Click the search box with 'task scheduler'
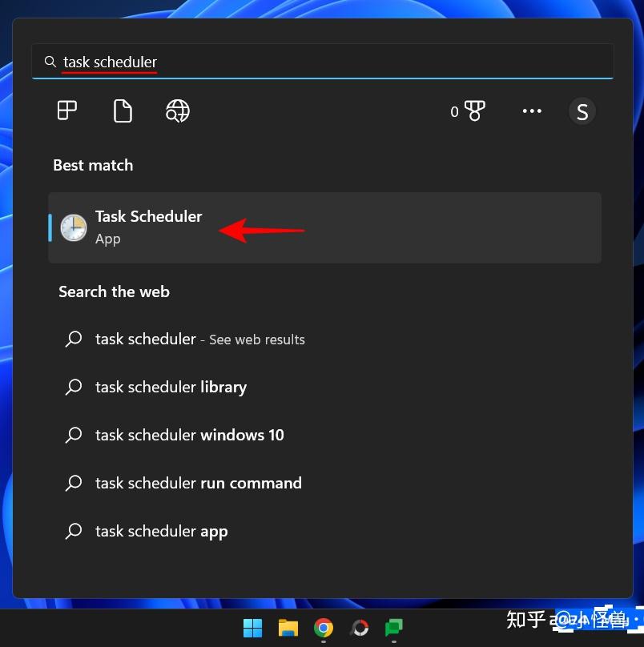This screenshot has width=644, height=647. [323, 62]
